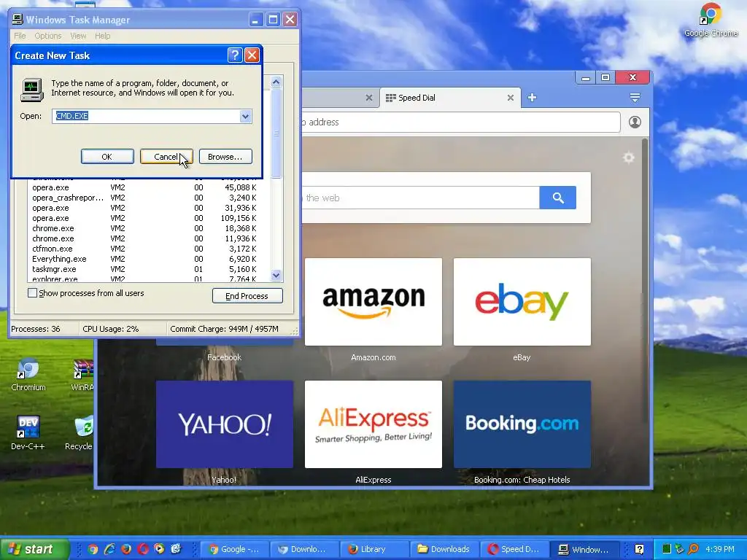The height and width of the screenshot is (560, 747).
Task: Switch to Google Chrome taskbar button
Action: [234, 549]
